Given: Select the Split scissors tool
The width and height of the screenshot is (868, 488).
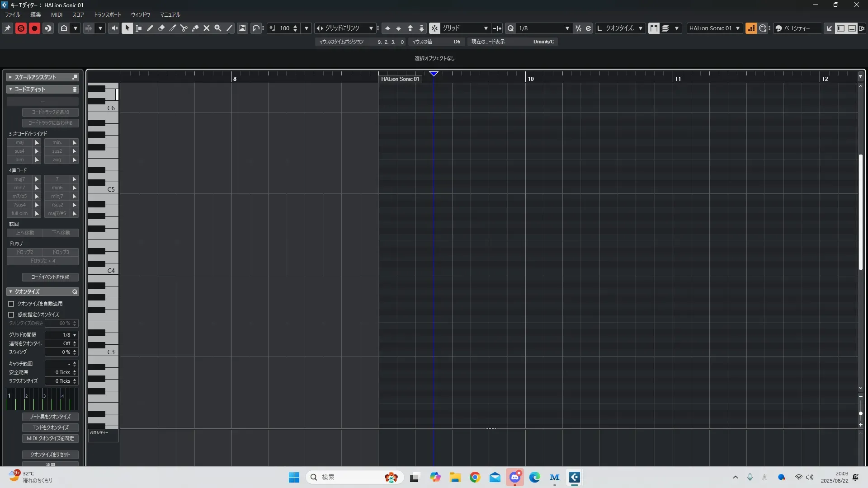Looking at the screenshot, I should coord(184,28).
